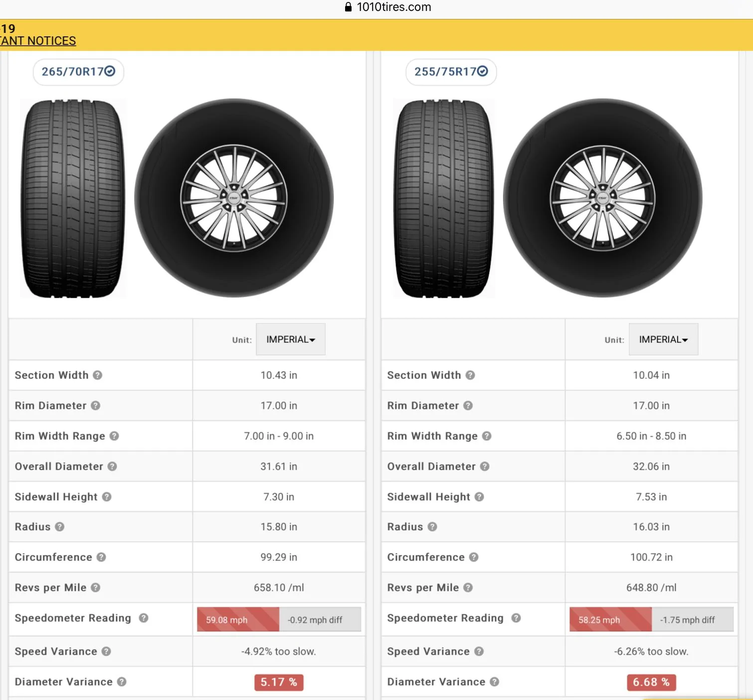
Task: Click the 10.43 in section width value
Action: 279,375
